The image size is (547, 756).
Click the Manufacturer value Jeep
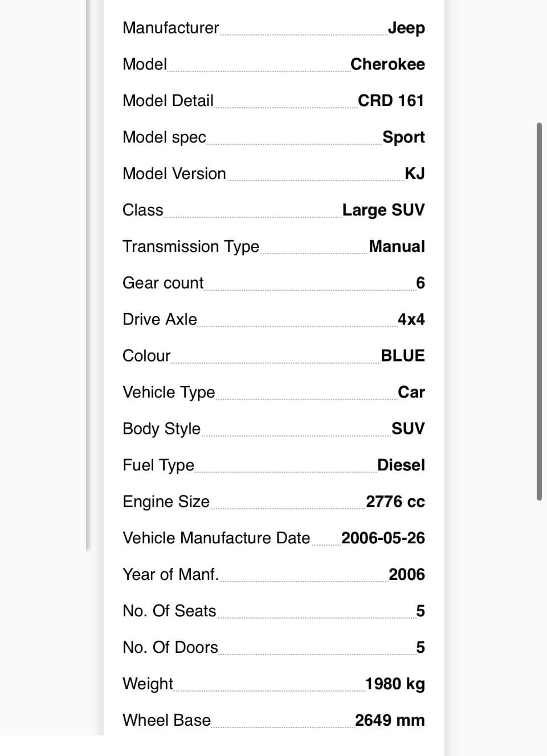click(x=406, y=28)
